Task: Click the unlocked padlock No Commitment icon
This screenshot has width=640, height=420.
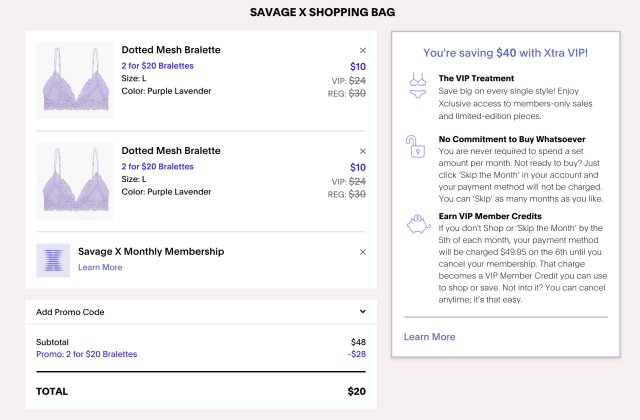Action: [x=418, y=145]
